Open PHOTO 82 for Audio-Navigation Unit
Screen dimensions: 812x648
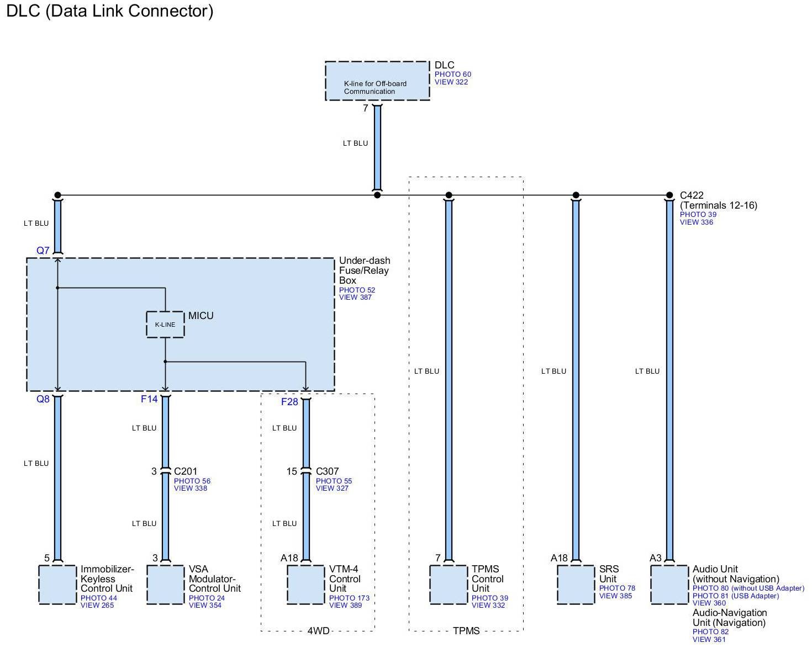click(710, 631)
